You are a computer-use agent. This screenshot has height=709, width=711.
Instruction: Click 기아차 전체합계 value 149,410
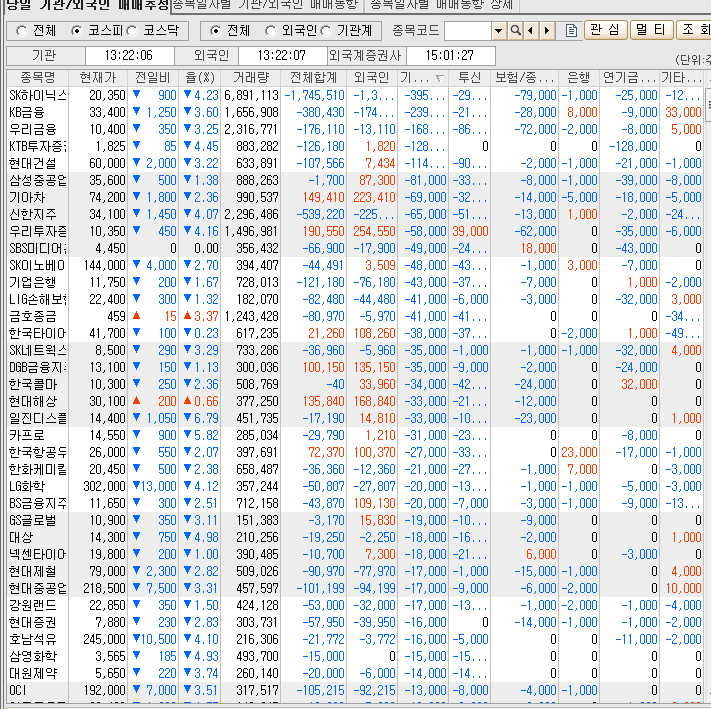coord(323,198)
